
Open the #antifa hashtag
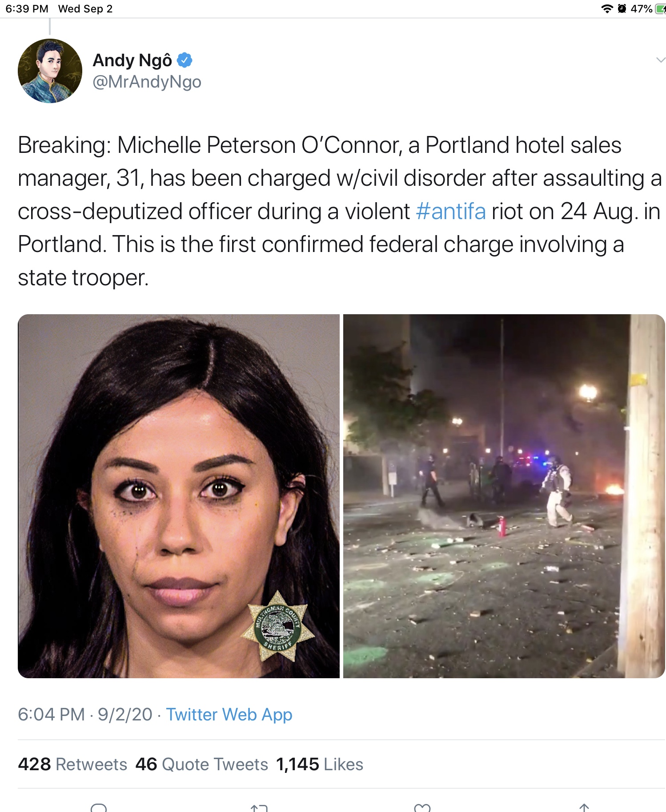pos(451,212)
